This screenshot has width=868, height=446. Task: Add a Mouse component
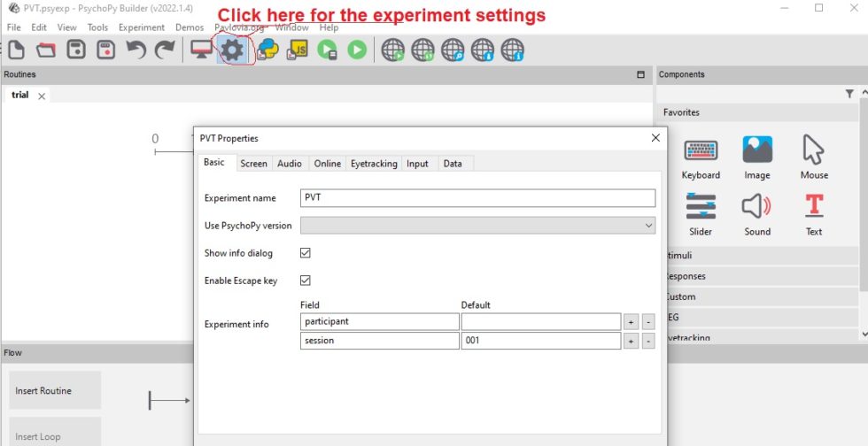814,158
